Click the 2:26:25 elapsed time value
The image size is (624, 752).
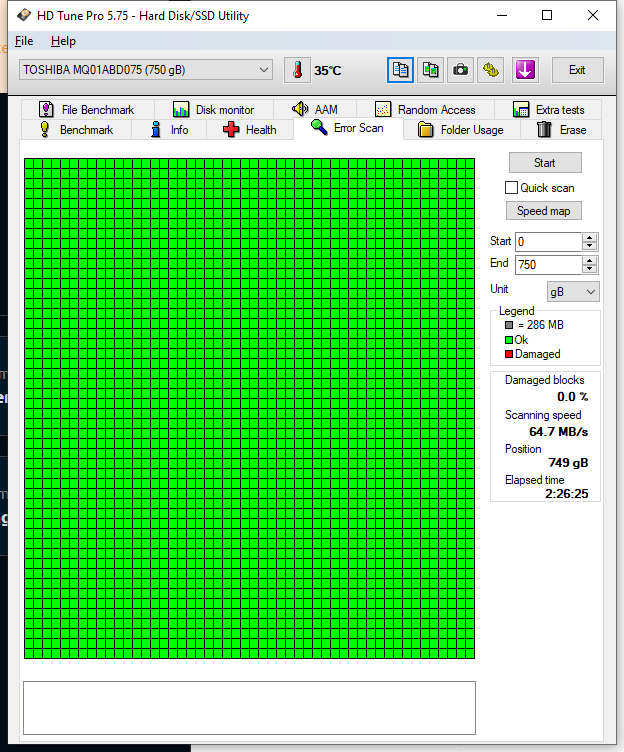pyautogui.click(x=566, y=494)
